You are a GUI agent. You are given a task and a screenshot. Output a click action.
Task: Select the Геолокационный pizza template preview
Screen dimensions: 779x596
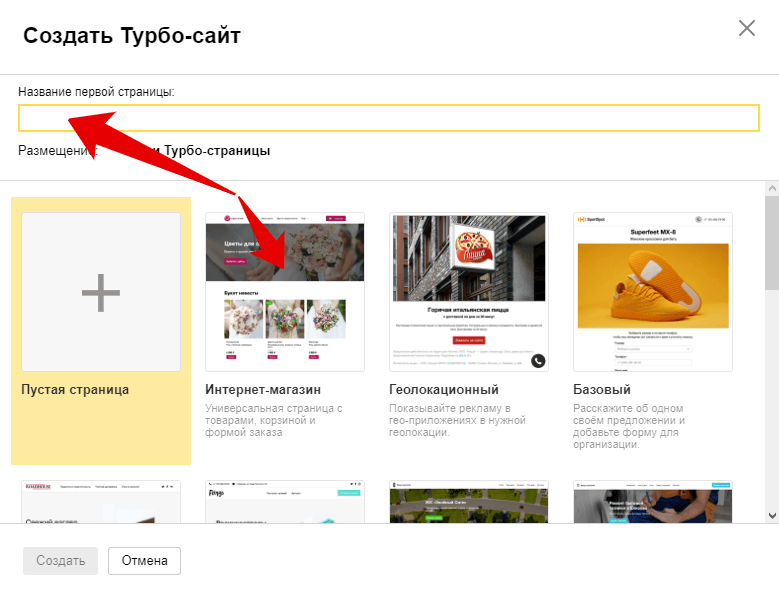pyautogui.click(x=468, y=292)
